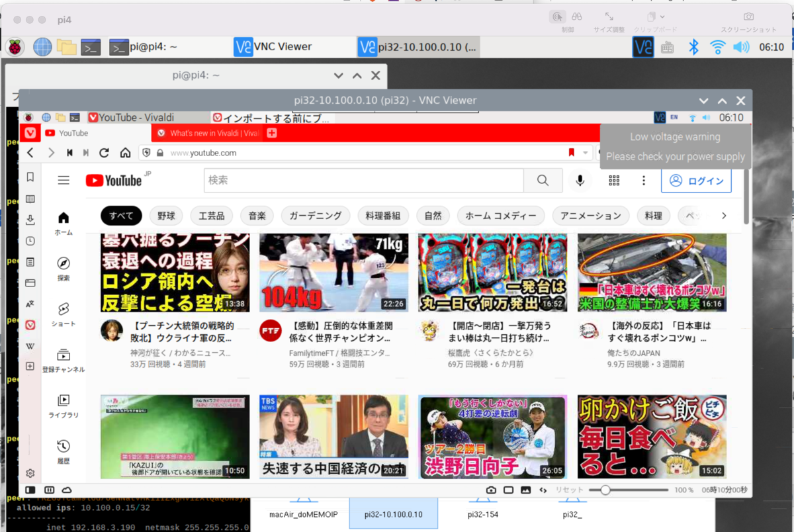The height and width of the screenshot is (532, 794).
Task: Open the 104kg judo video thumbnail
Action: pyautogui.click(x=333, y=273)
